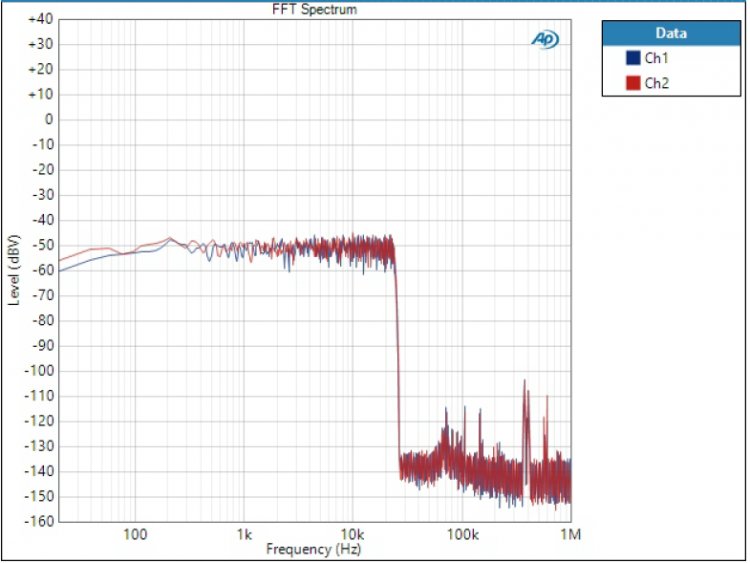Image resolution: width=750 pixels, height=563 pixels.
Task: Click the -120 y-axis value
Action: [x=39, y=421]
